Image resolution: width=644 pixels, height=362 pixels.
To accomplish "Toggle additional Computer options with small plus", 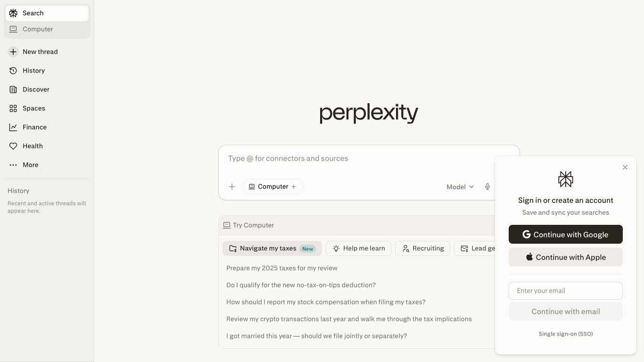I will point(294,187).
